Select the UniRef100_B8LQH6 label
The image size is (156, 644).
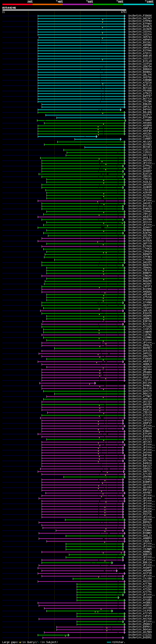tap(140, 112)
